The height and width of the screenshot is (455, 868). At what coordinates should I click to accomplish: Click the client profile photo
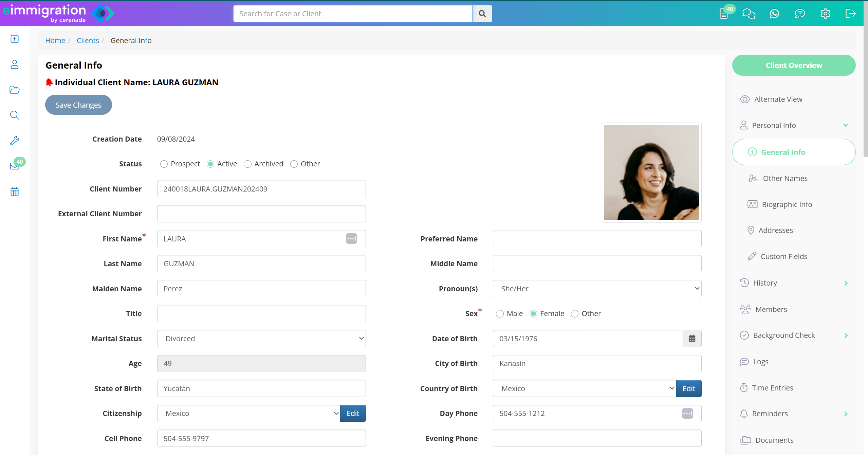coord(651,172)
